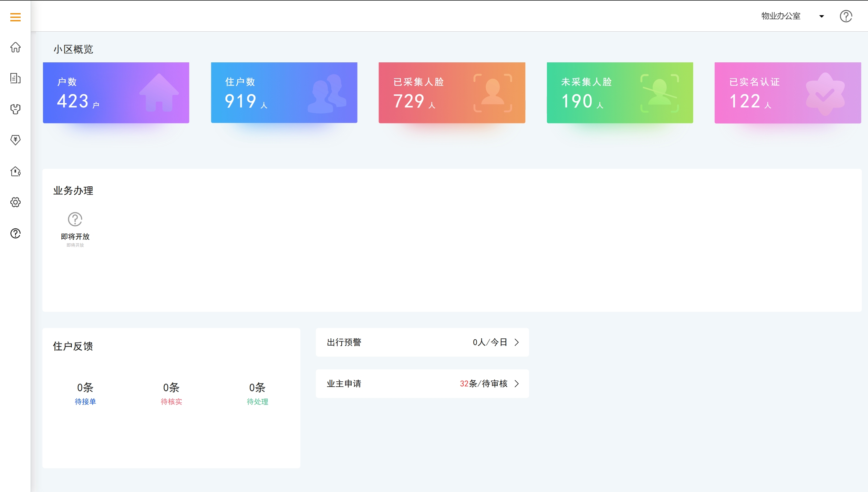Open the help question sidebar icon

coord(15,234)
